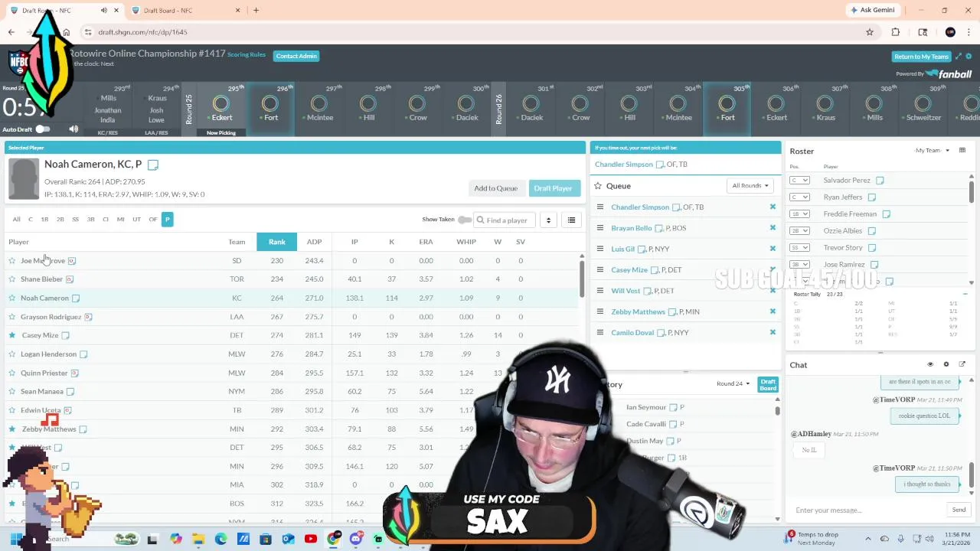Click Contact Admin button
Viewport: 980px width, 551px height.
point(296,56)
